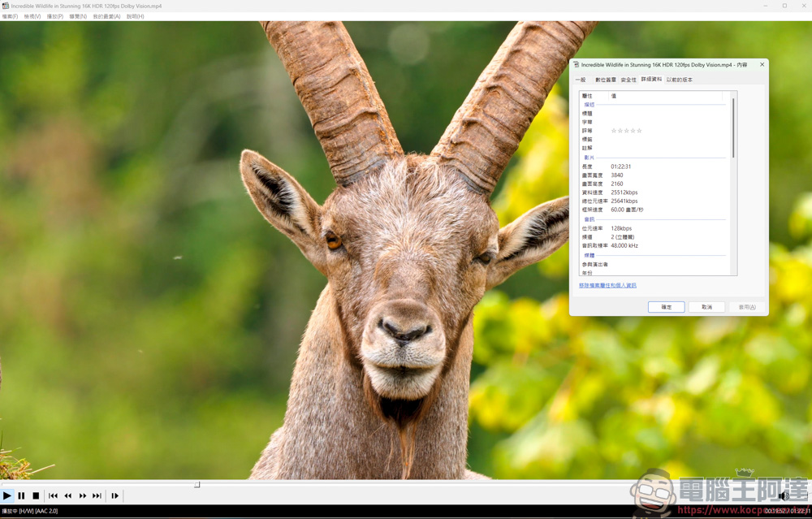The width and height of the screenshot is (812, 519).
Task: Click the Play button in the player
Action: 7,495
